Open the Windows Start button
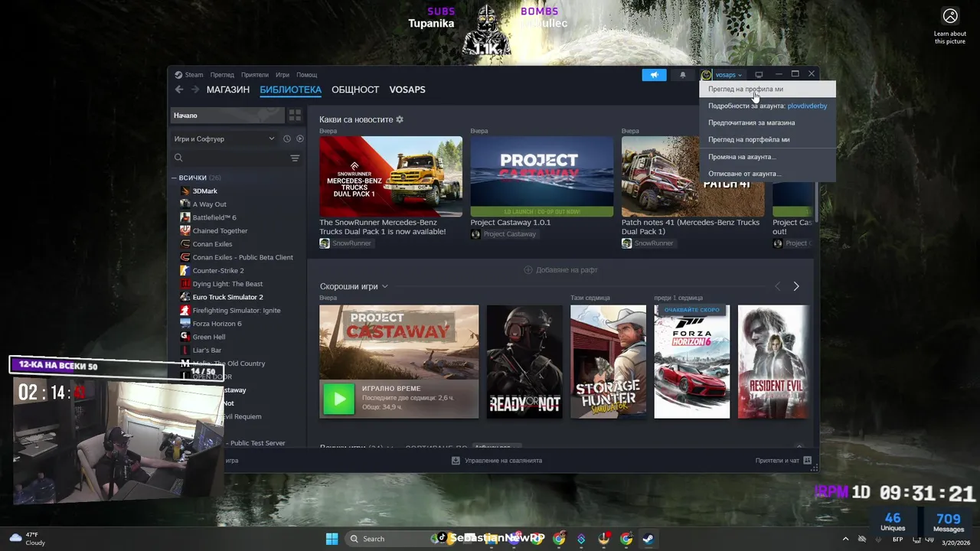This screenshot has height=551, width=980. click(x=332, y=539)
